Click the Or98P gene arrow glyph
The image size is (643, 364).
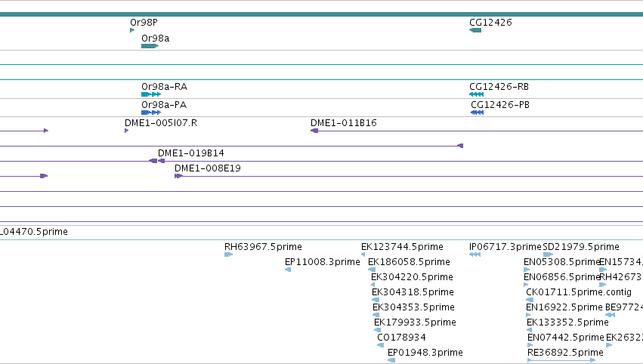point(132,30)
